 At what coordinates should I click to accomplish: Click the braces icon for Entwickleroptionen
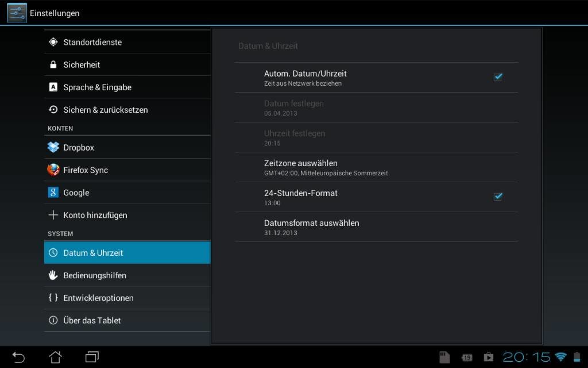click(53, 297)
